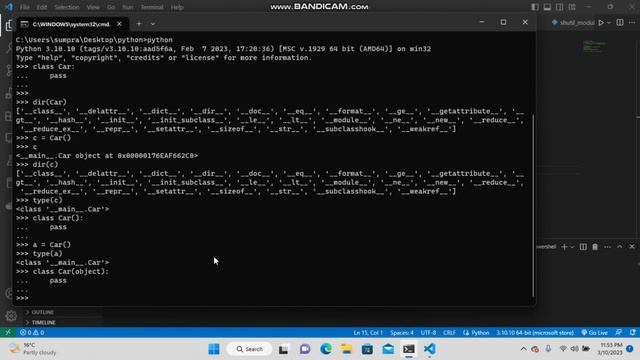The height and width of the screenshot is (360, 640).
Task: Open the Go menu in VS Code
Action: tap(111, 7)
